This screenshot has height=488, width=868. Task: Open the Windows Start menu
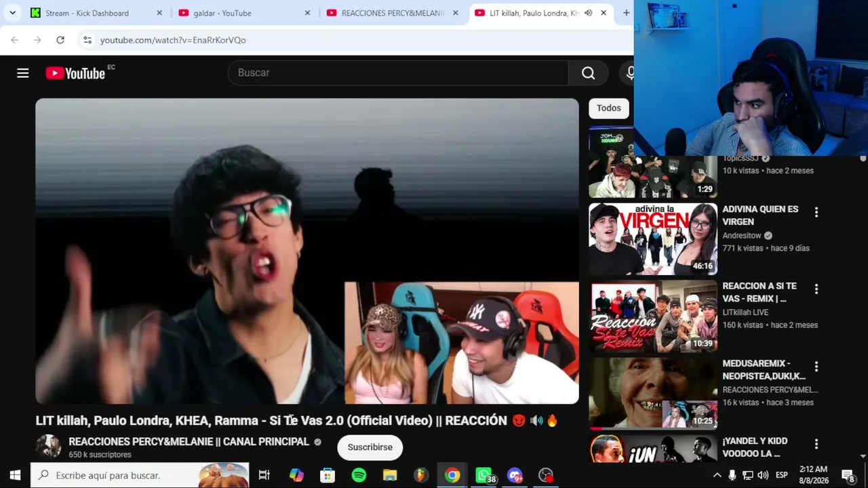[x=15, y=475]
